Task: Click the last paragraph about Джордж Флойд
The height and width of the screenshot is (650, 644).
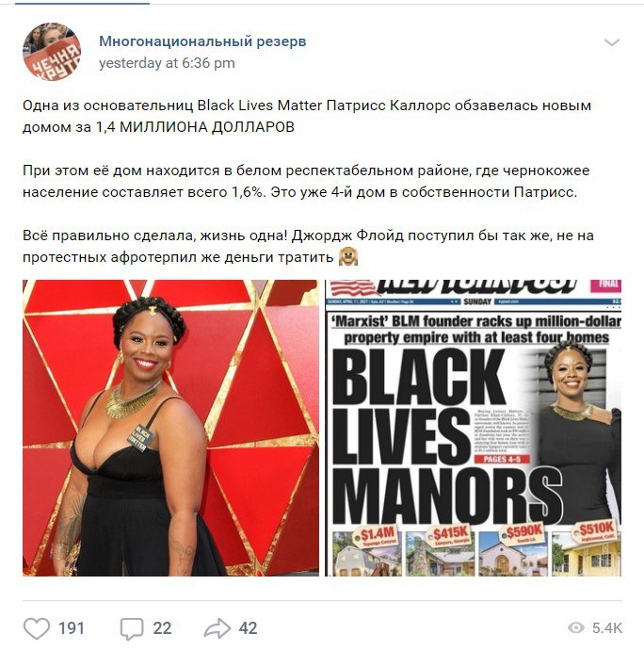Action: coord(308,246)
